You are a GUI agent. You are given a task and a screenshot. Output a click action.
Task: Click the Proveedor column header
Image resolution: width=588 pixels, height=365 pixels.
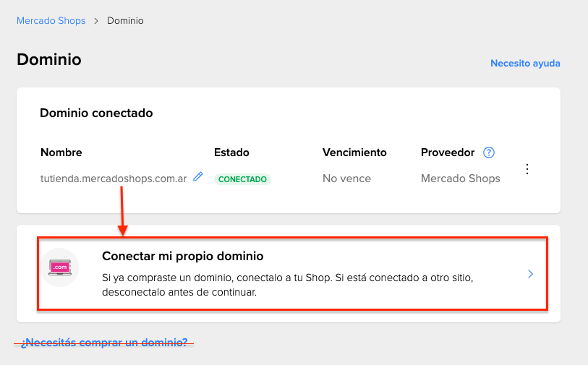tap(448, 153)
